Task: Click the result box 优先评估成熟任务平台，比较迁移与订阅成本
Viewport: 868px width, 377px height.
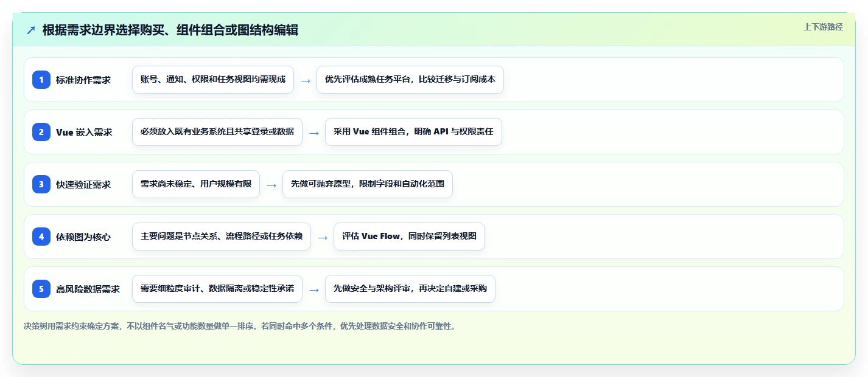Action: click(410, 80)
